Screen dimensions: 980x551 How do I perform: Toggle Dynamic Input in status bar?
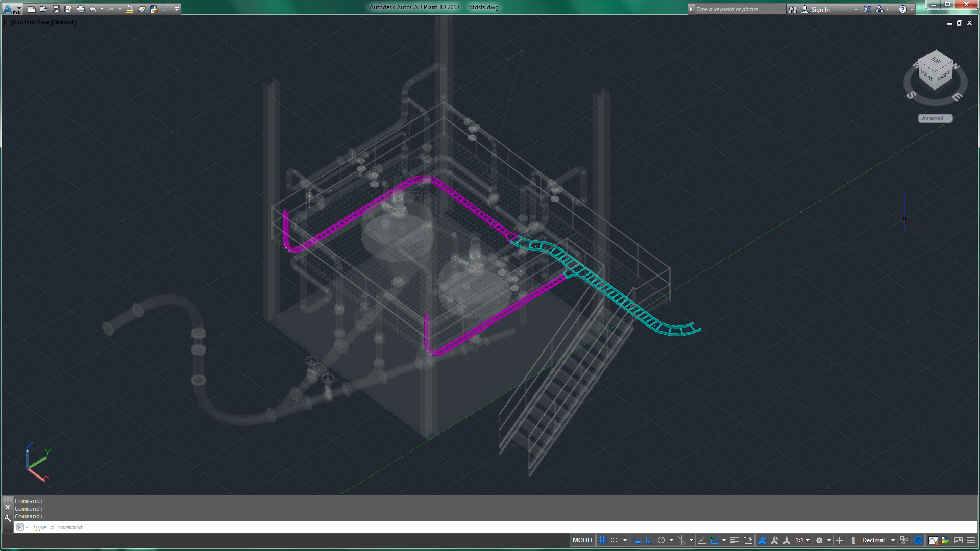636,540
